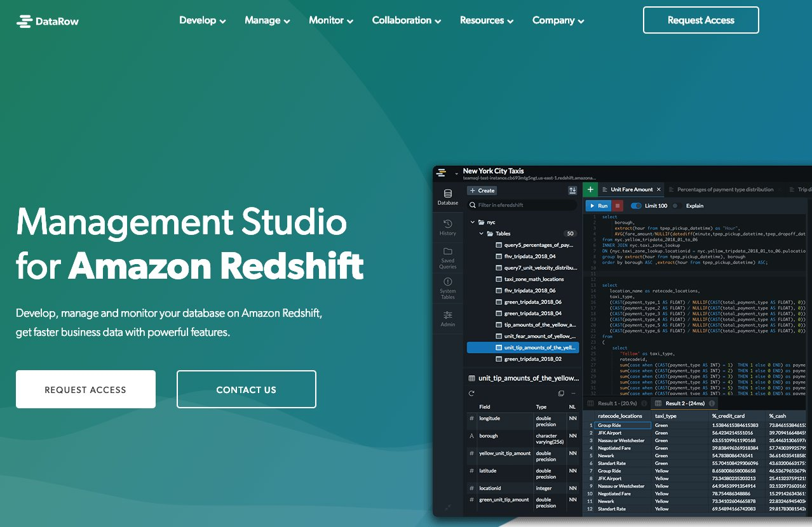Add a new query tab with green plus

pyautogui.click(x=590, y=189)
